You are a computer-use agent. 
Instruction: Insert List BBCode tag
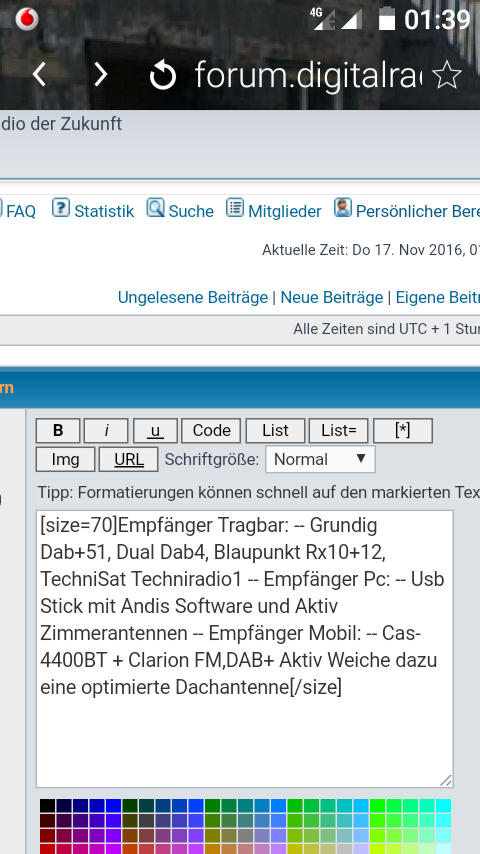275,430
